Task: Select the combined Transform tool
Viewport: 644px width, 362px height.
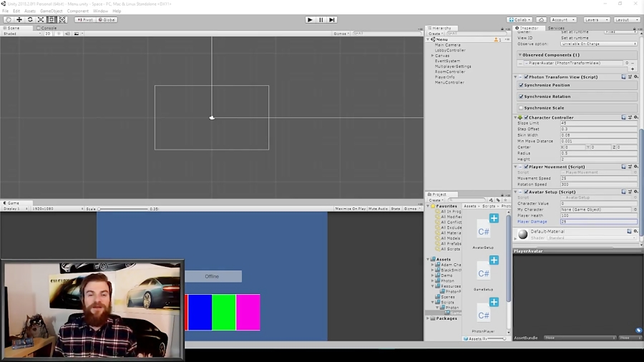Action: [x=62, y=20]
